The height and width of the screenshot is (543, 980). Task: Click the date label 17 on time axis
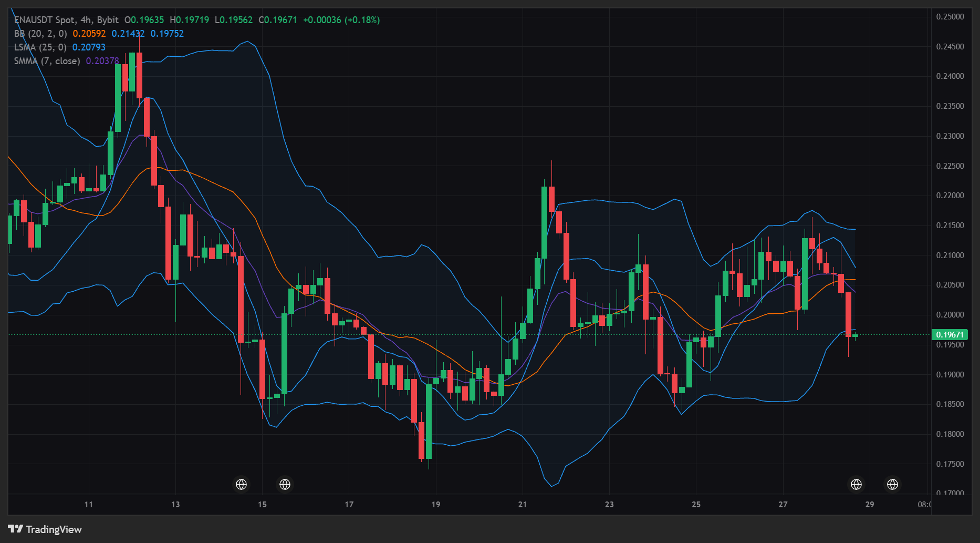[349, 505]
